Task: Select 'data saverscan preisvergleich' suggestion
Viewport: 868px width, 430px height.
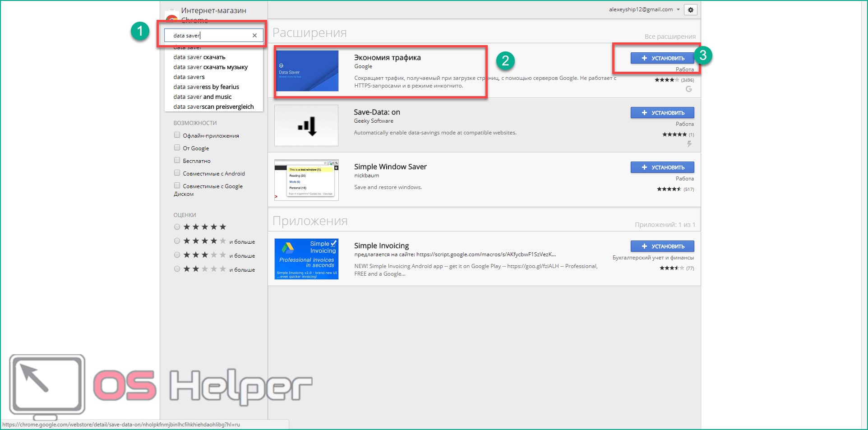Action: [x=213, y=107]
